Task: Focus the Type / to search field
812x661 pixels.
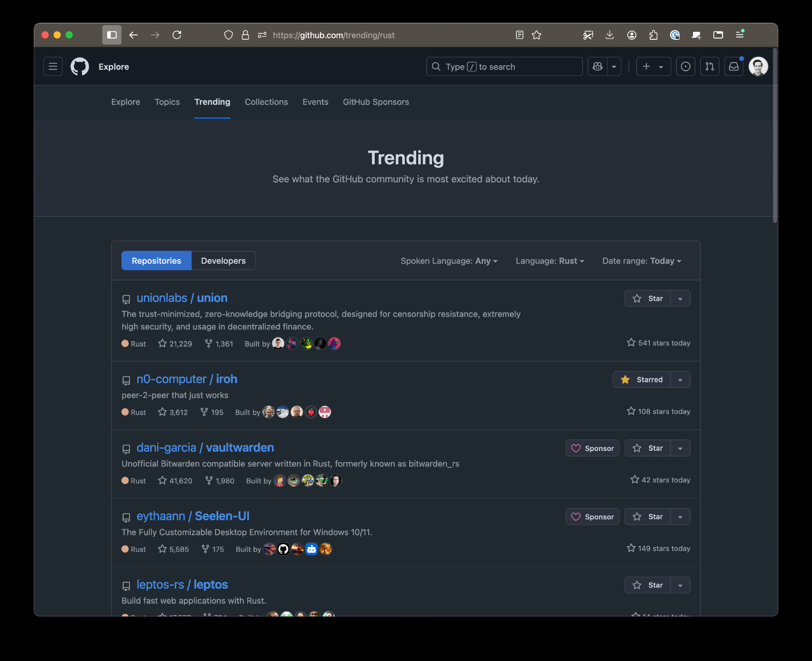Action: point(504,67)
